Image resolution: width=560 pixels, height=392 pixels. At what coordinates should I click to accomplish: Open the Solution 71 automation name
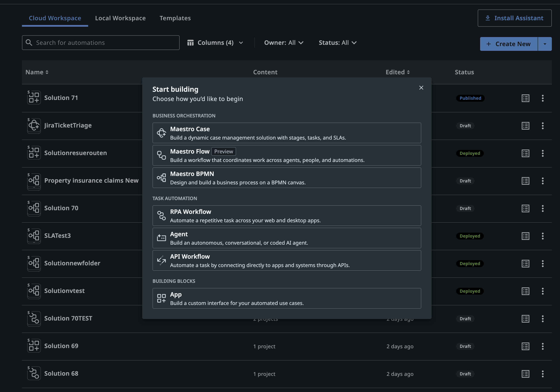(x=61, y=98)
